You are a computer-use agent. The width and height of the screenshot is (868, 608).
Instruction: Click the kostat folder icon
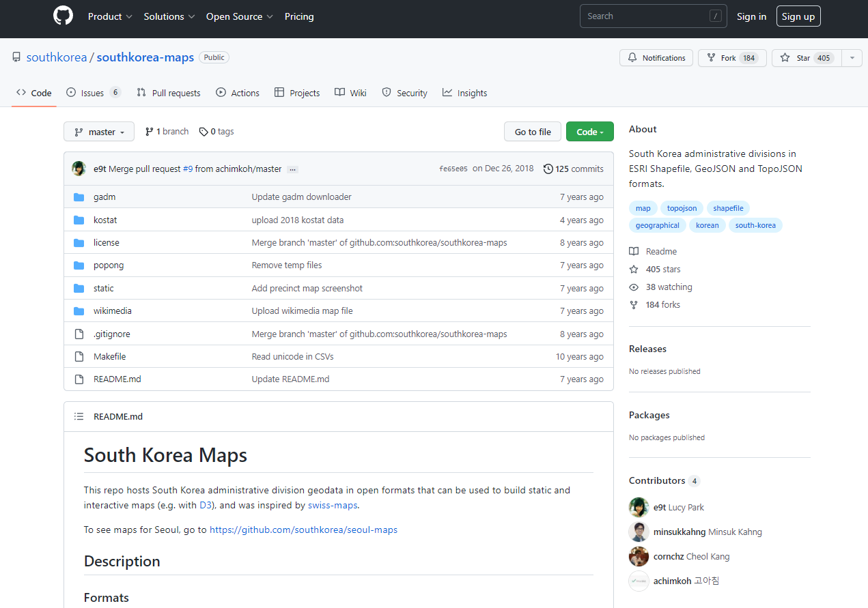coord(79,220)
